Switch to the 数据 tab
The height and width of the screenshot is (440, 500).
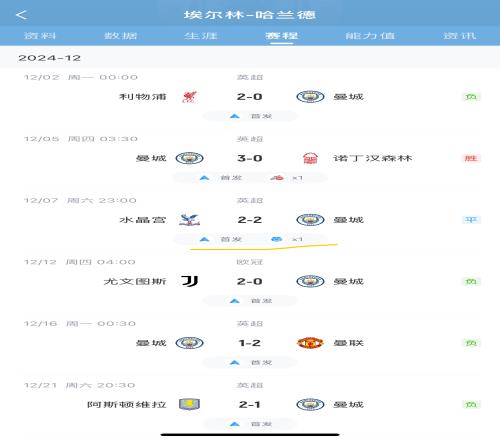(121, 36)
